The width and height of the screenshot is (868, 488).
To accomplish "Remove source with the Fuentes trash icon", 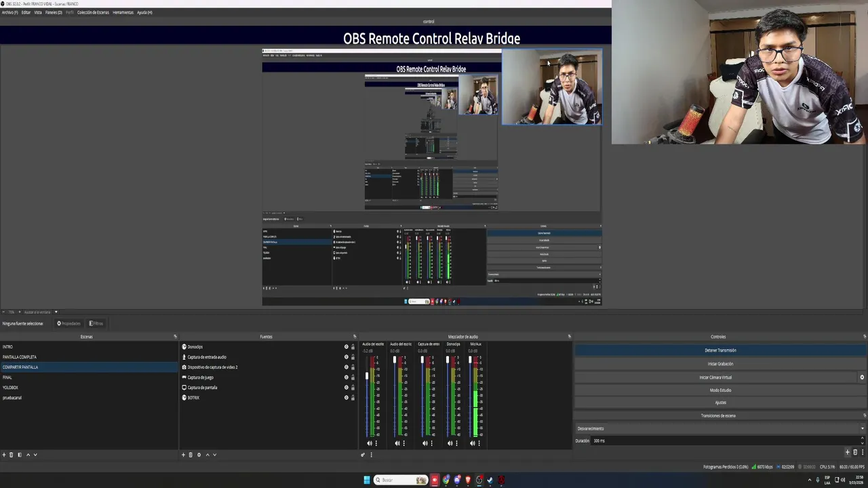I will 191,455.
